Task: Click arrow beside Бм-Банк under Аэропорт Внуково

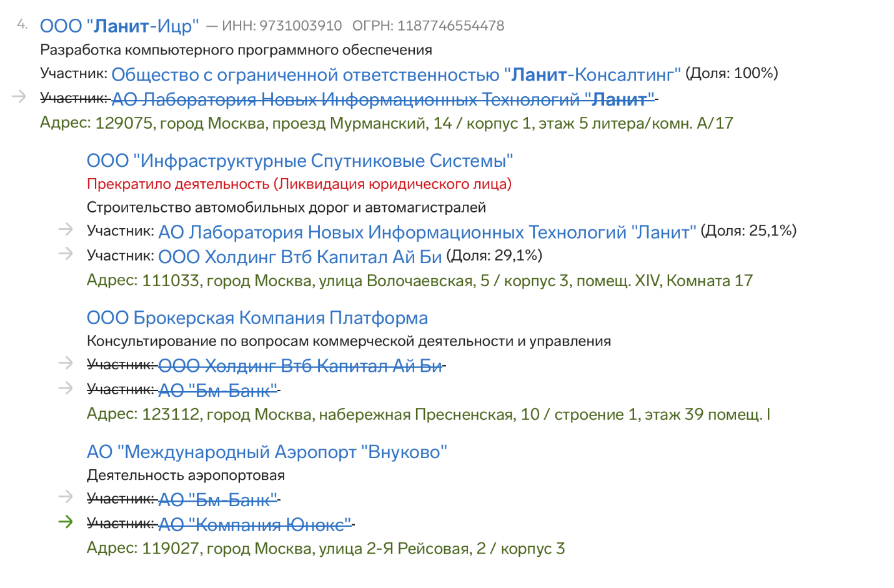Action: coord(66,497)
